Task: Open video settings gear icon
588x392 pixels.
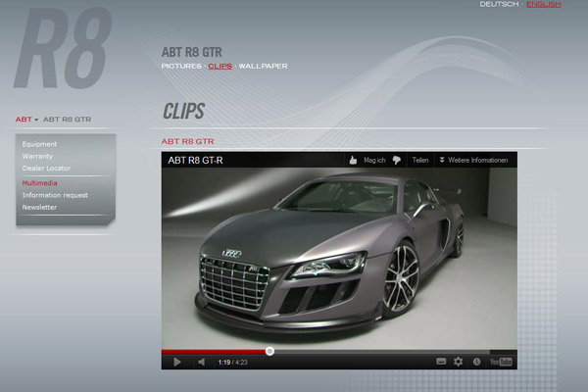Action: point(458,362)
